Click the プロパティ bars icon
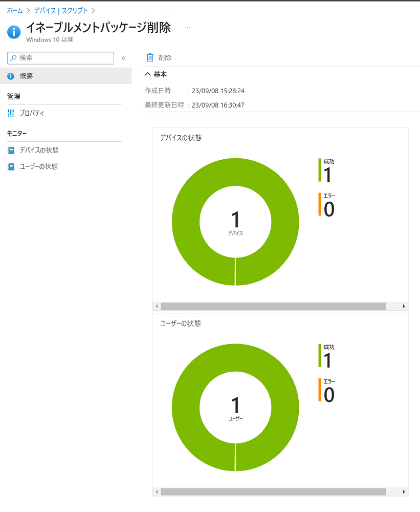This screenshot has width=420, height=512. pyautogui.click(x=11, y=113)
